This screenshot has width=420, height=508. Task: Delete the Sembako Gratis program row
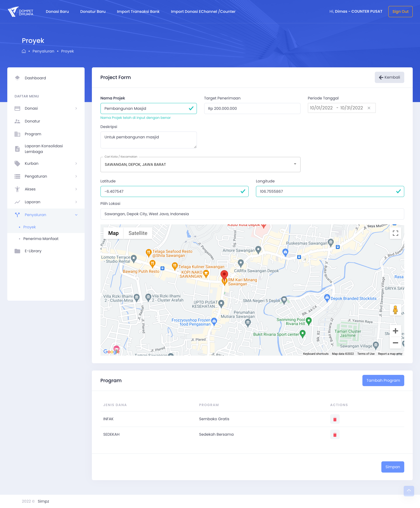[335, 419]
